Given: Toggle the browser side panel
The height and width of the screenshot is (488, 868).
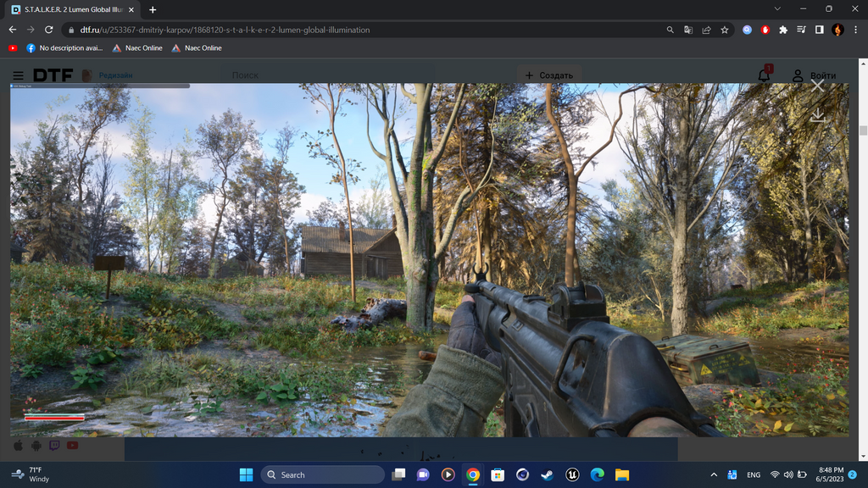Looking at the screenshot, I should pos(820,30).
